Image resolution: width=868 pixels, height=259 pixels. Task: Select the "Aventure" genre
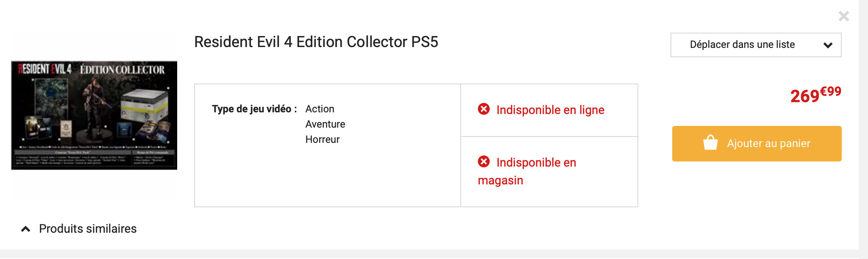click(x=325, y=124)
